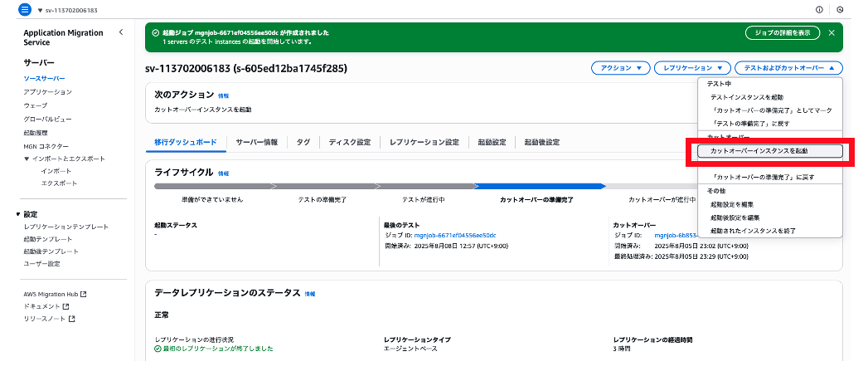This screenshot has width=868, height=376.
Task: Open リリースノート external link
Action: coord(49,319)
